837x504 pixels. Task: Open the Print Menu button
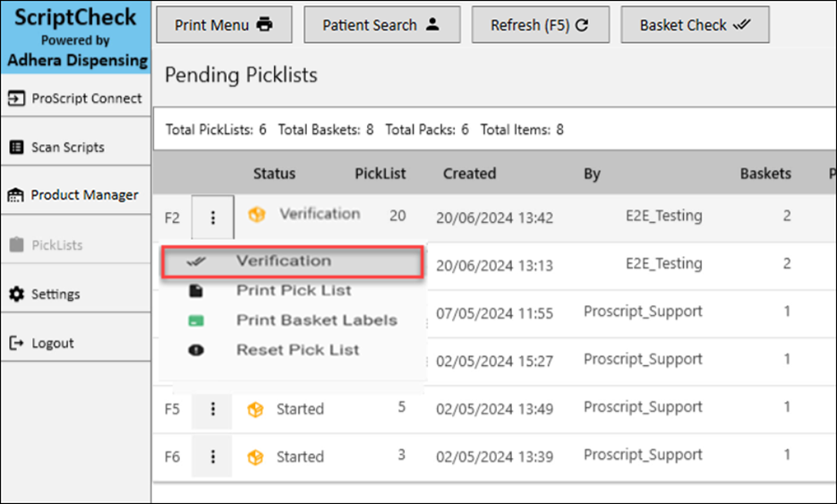click(x=224, y=25)
